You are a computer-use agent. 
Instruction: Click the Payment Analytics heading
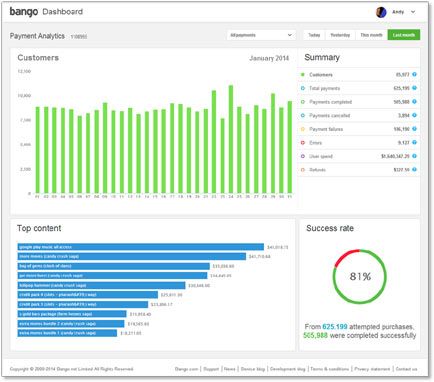[x=37, y=36]
